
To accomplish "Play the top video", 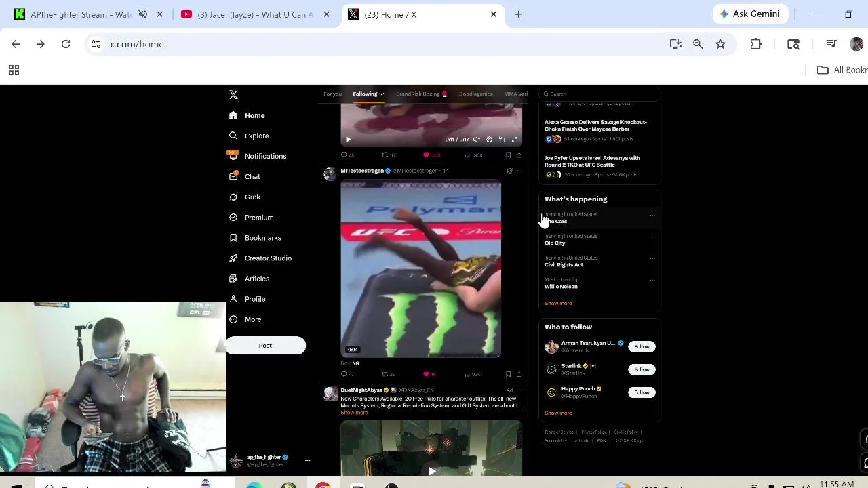I will [348, 140].
